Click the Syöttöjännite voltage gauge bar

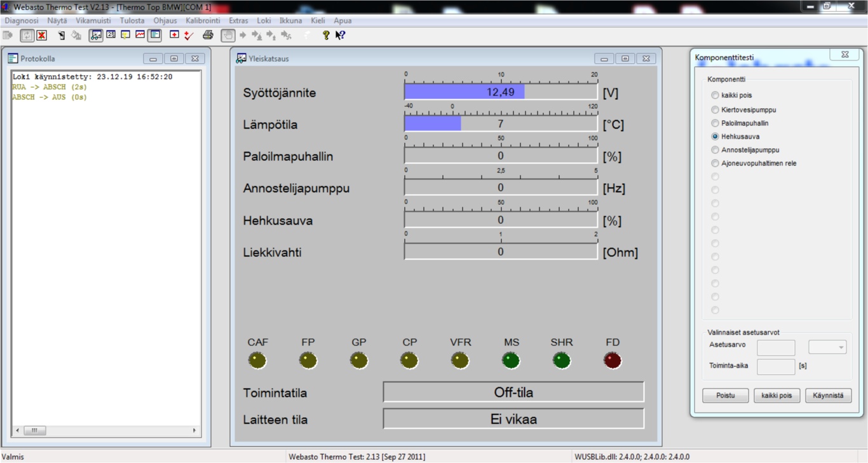pos(501,92)
